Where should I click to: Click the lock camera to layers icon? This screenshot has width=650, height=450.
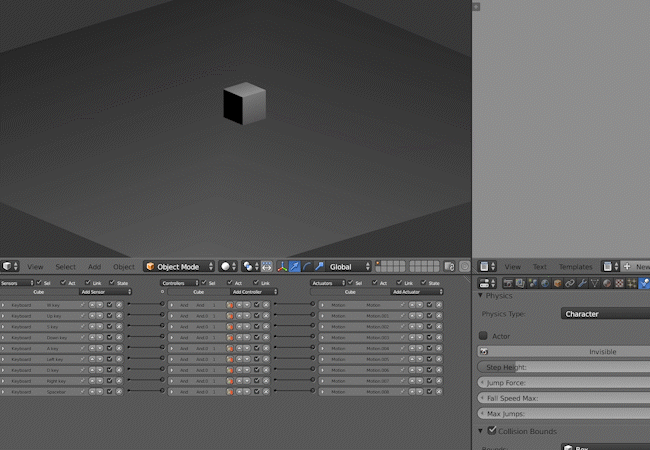coord(449,266)
